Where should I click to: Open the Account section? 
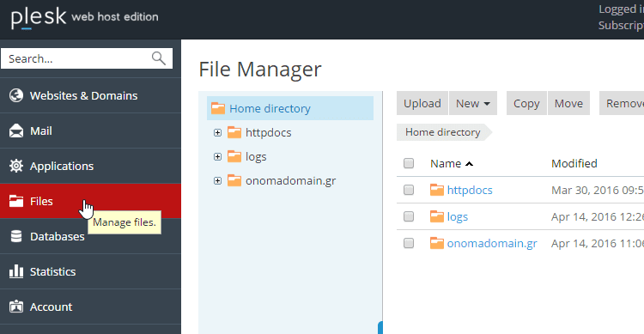tap(90, 307)
